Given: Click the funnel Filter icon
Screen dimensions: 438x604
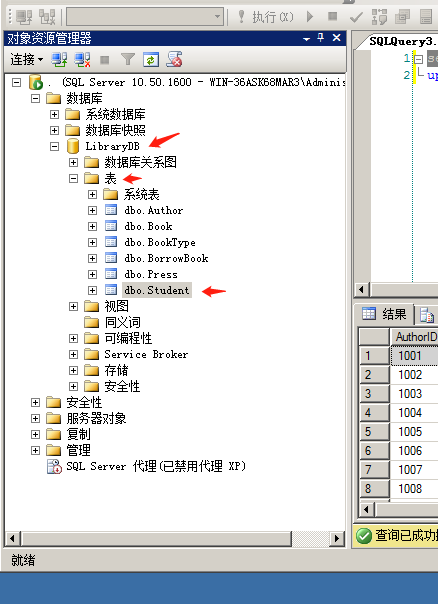Looking at the screenshot, I should (x=128, y=60).
